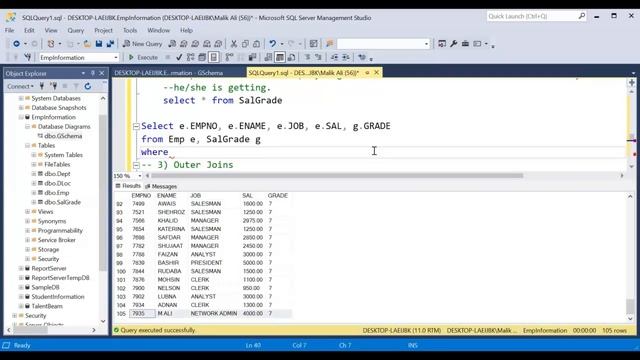Open the empty Find combo box dropdown
The height and width of the screenshot is (360, 640).
[427, 44]
